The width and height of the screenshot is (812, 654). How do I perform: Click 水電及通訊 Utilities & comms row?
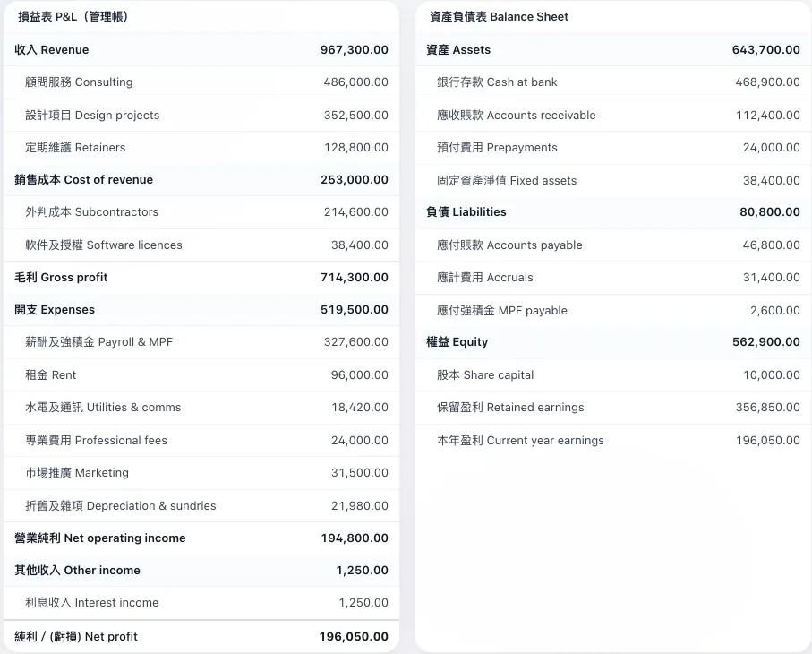click(201, 408)
